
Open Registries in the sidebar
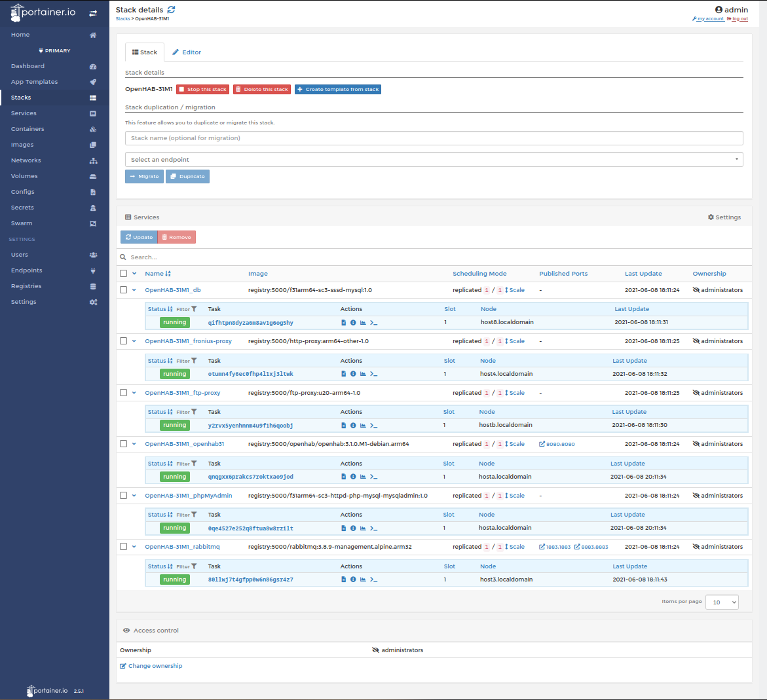[x=54, y=286]
